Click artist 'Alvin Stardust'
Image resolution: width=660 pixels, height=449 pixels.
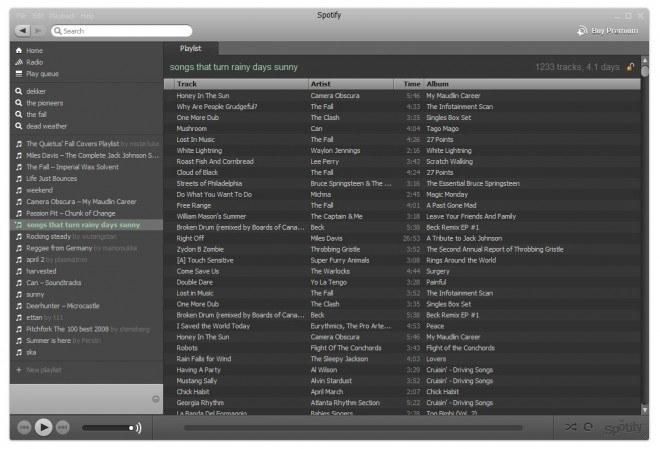pyautogui.click(x=331, y=381)
